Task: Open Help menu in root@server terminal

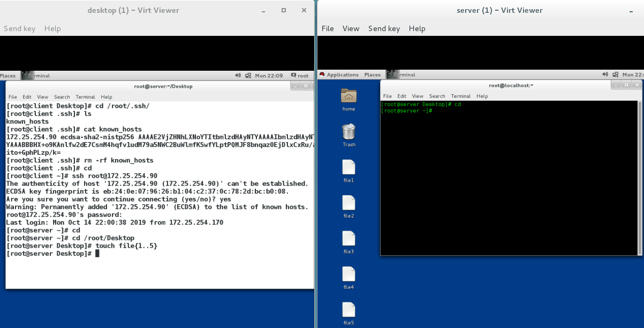Action: tap(107, 97)
